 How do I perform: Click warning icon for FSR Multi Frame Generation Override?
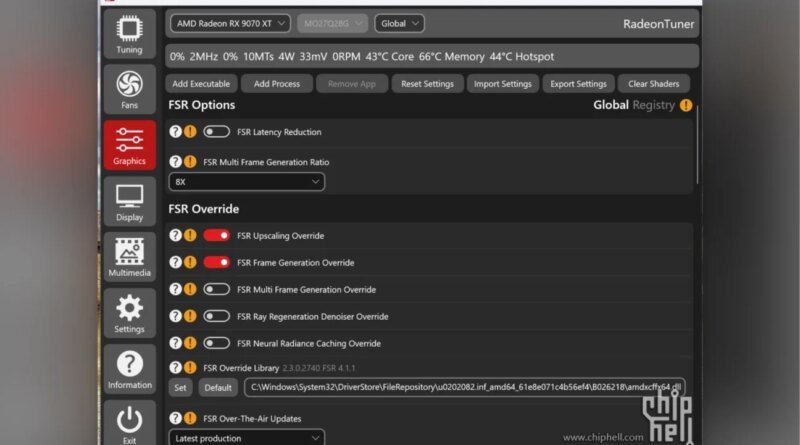[x=190, y=289]
